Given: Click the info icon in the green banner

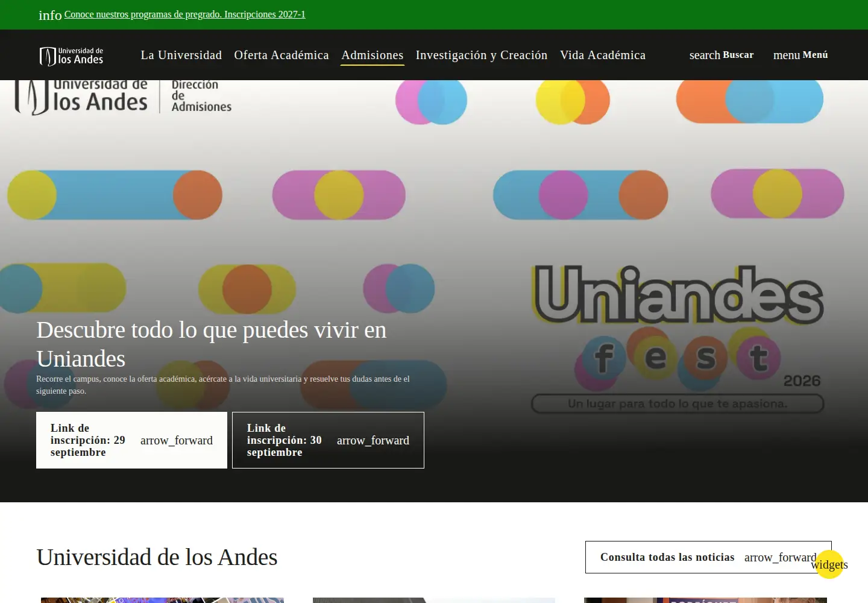Looking at the screenshot, I should pos(50,15).
